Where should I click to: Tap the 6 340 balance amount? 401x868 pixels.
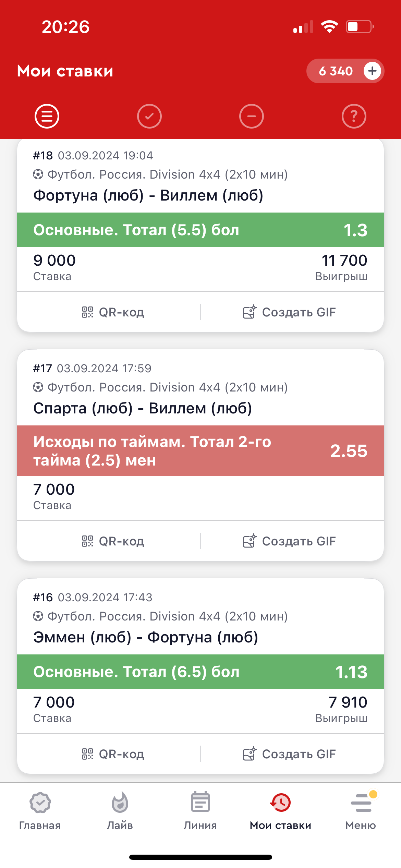[x=336, y=71]
